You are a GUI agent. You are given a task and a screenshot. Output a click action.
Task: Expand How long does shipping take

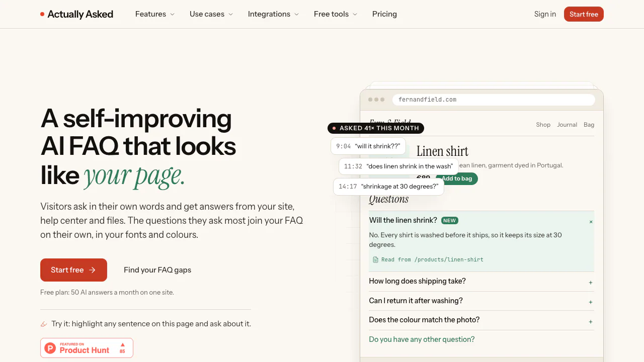point(481,282)
